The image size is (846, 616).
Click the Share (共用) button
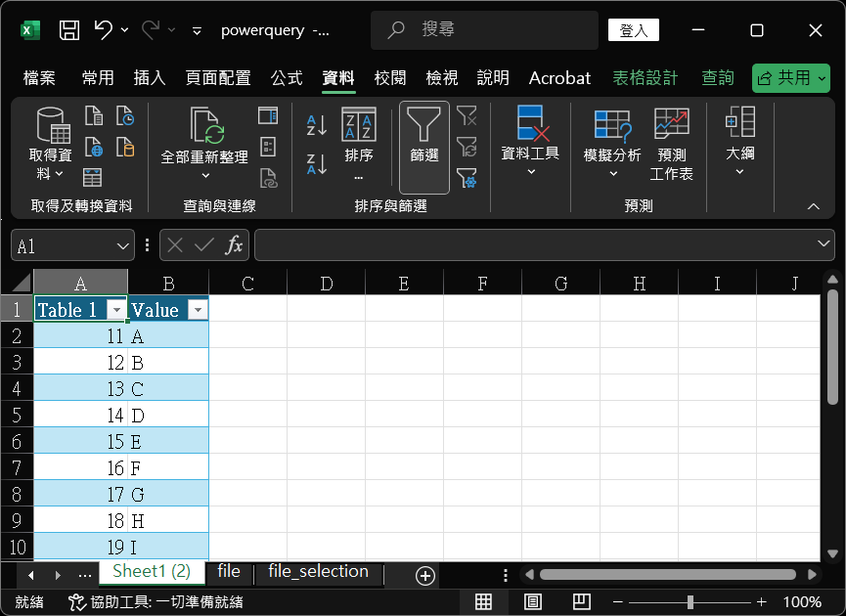click(x=789, y=78)
